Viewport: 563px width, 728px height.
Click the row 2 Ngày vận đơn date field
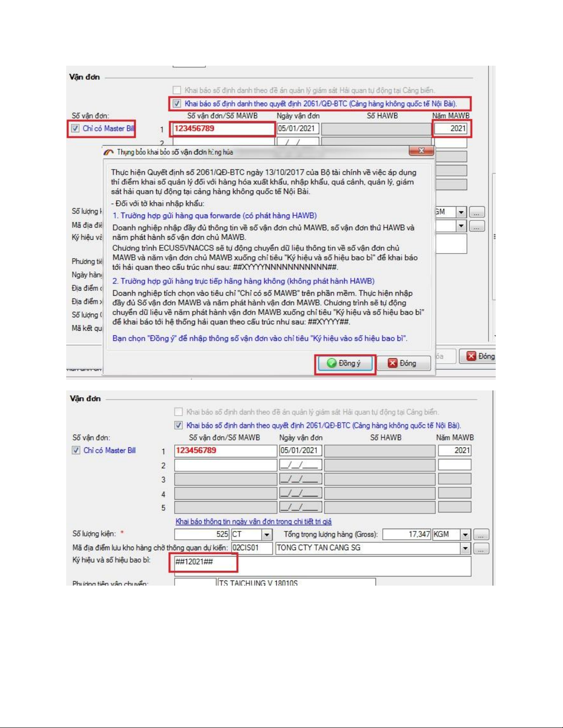(301, 465)
